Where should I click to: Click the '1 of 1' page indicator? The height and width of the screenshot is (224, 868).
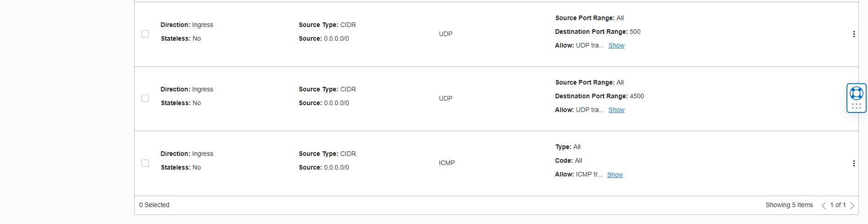coord(838,205)
